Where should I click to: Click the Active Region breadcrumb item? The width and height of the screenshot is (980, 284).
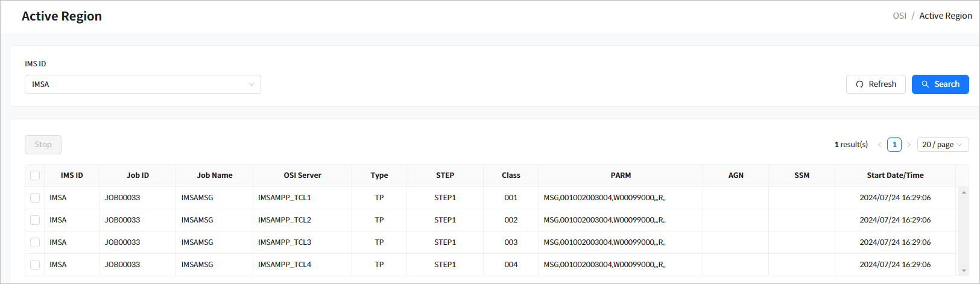tap(945, 16)
